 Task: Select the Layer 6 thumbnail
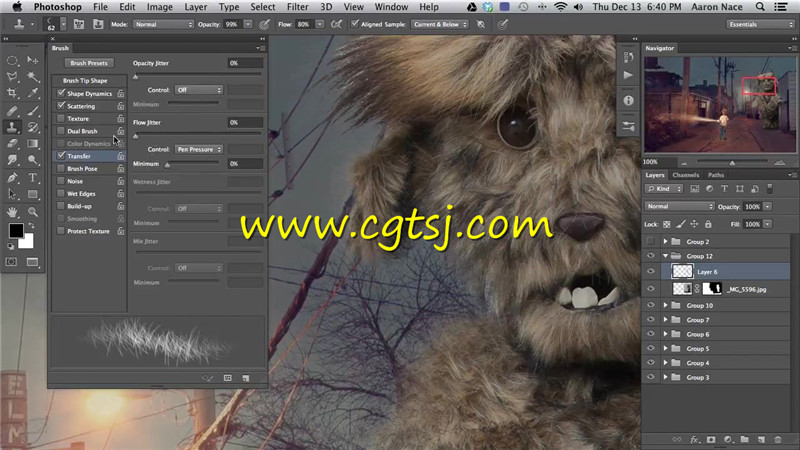682,271
